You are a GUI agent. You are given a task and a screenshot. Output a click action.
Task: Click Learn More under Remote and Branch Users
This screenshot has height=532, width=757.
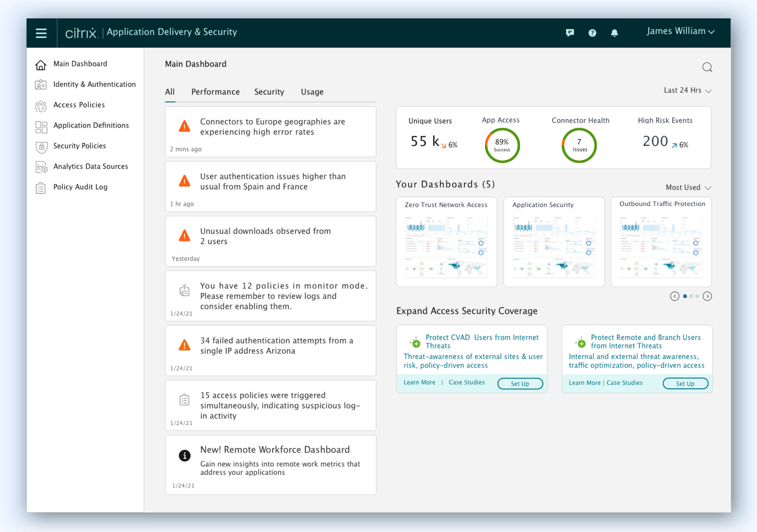coord(585,383)
